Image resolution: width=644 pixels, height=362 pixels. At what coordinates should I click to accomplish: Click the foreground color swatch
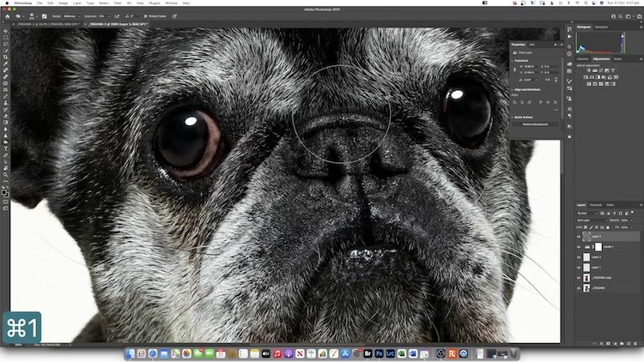coord(4,190)
